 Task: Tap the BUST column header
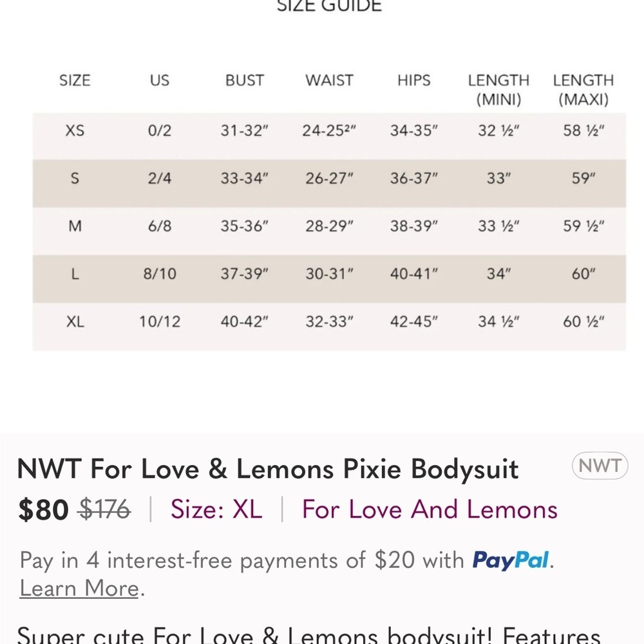pos(244,80)
